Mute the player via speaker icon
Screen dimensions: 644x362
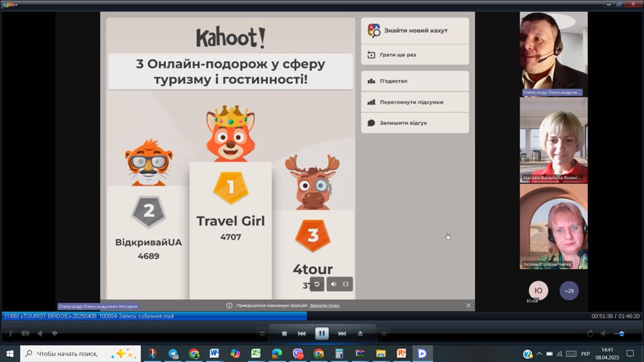(603, 334)
